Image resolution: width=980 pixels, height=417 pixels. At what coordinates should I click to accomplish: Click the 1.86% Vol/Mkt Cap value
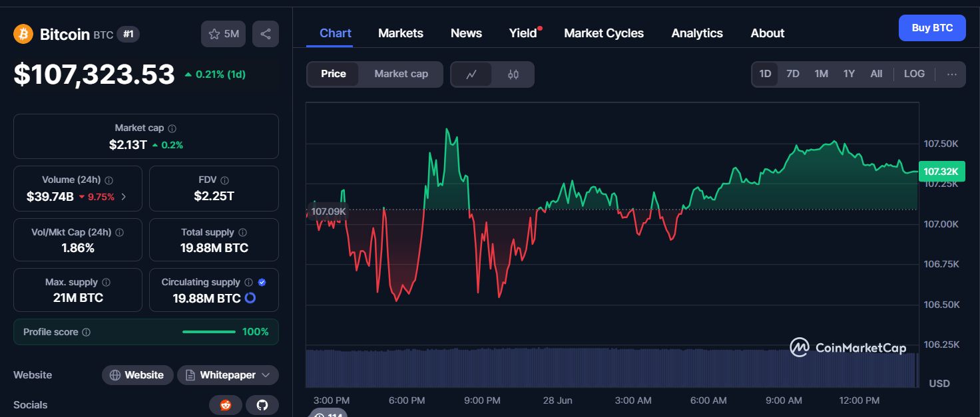tap(77, 248)
